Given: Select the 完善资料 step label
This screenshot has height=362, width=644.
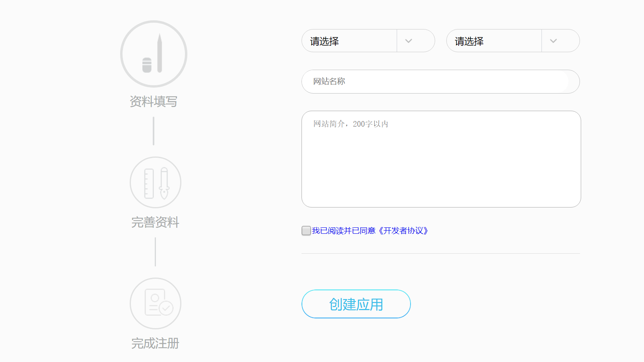Looking at the screenshot, I should (x=155, y=222).
